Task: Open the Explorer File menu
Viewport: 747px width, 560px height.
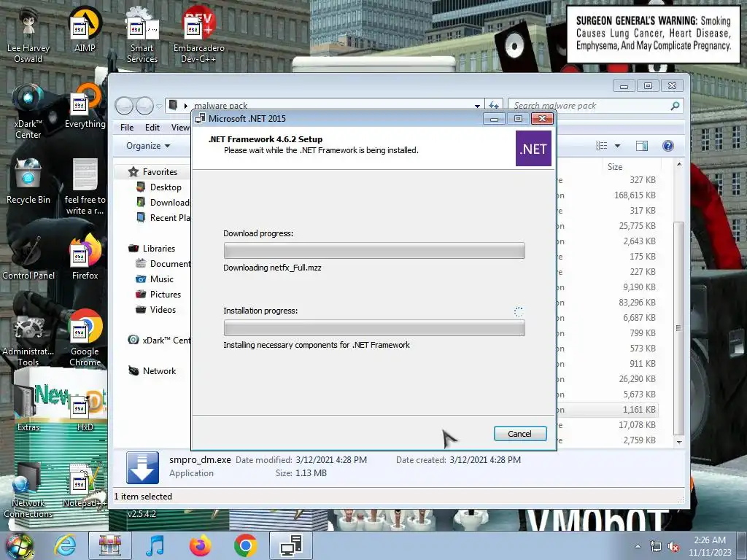Action: click(x=127, y=127)
